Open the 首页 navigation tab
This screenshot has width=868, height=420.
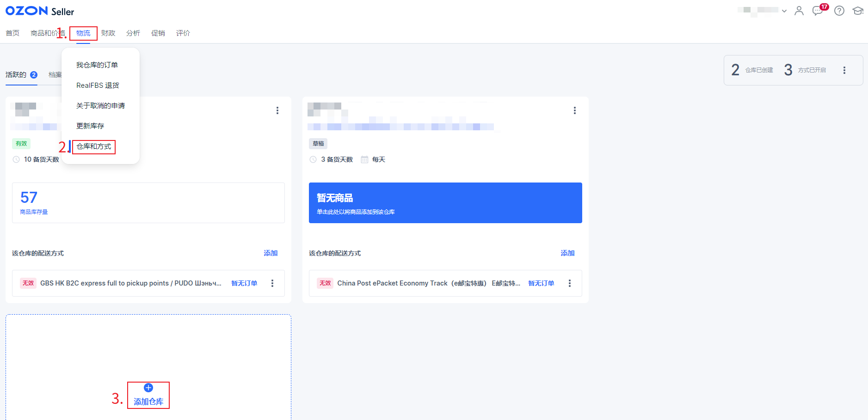pos(12,33)
